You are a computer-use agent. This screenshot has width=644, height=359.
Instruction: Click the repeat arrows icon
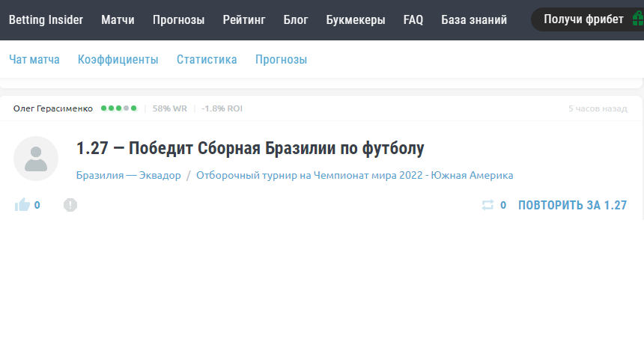click(487, 205)
